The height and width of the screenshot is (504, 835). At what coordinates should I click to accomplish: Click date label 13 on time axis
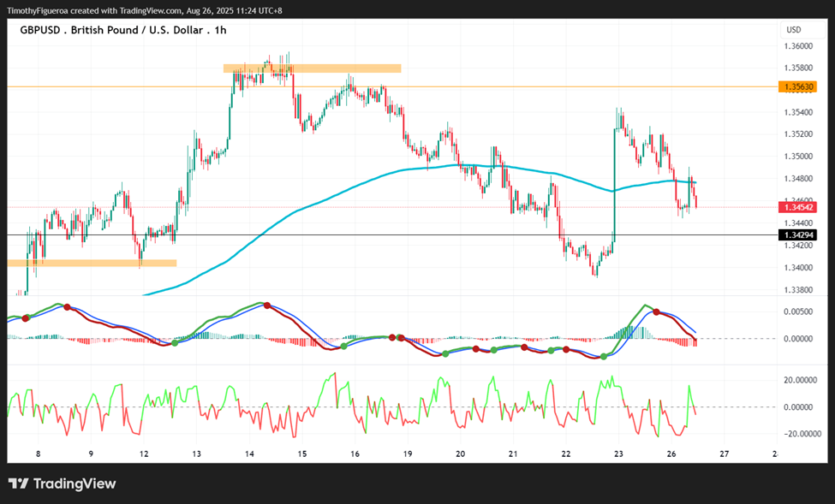[196, 454]
